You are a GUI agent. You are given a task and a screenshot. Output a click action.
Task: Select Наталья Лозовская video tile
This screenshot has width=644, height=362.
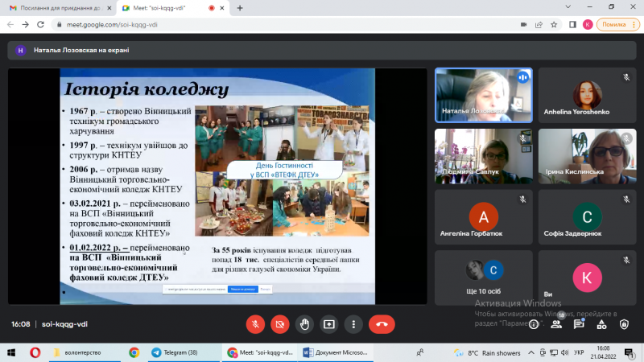click(x=484, y=95)
